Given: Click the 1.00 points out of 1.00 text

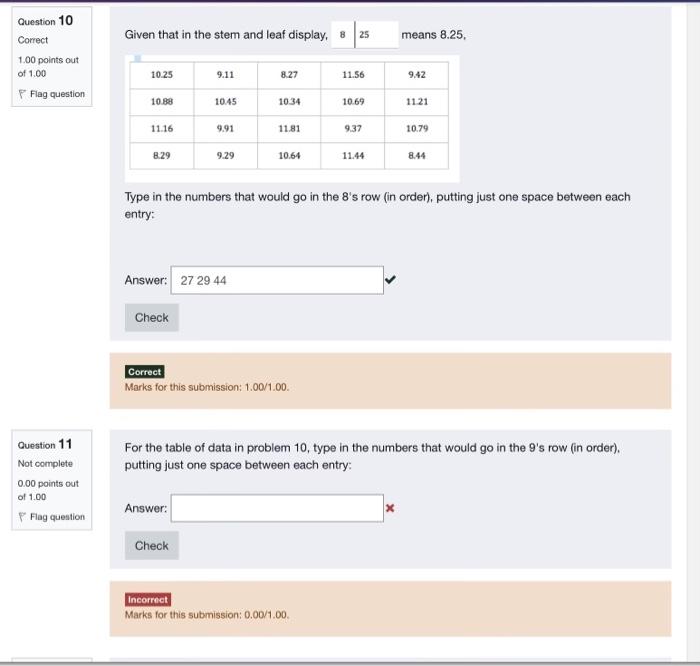Looking at the screenshot, I should (48, 67).
